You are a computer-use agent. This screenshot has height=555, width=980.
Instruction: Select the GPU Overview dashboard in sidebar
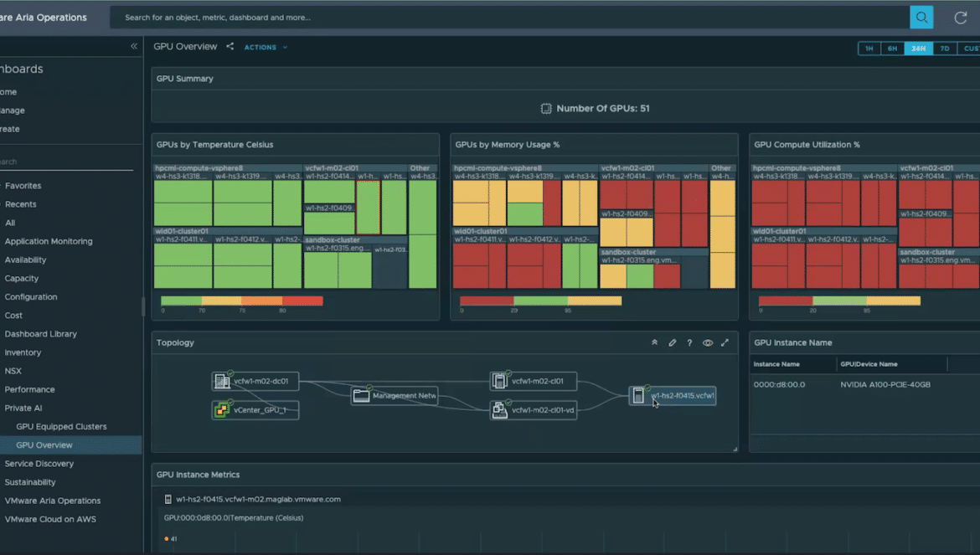click(x=44, y=445)
